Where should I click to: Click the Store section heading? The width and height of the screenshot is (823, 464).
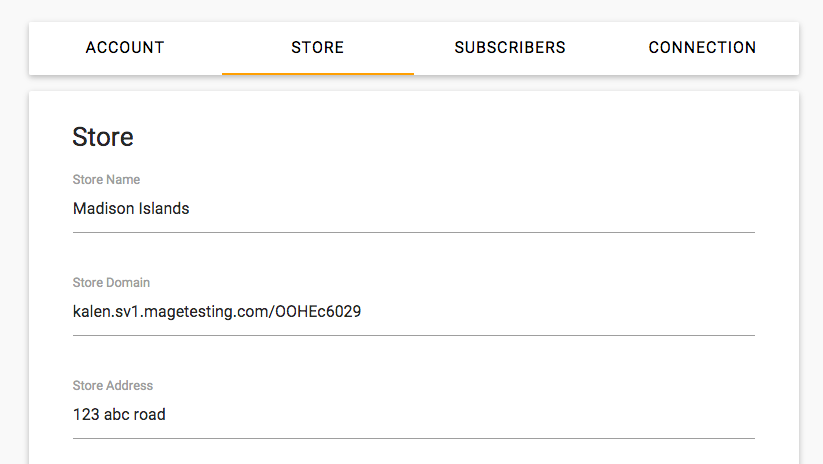coord(103,137)
